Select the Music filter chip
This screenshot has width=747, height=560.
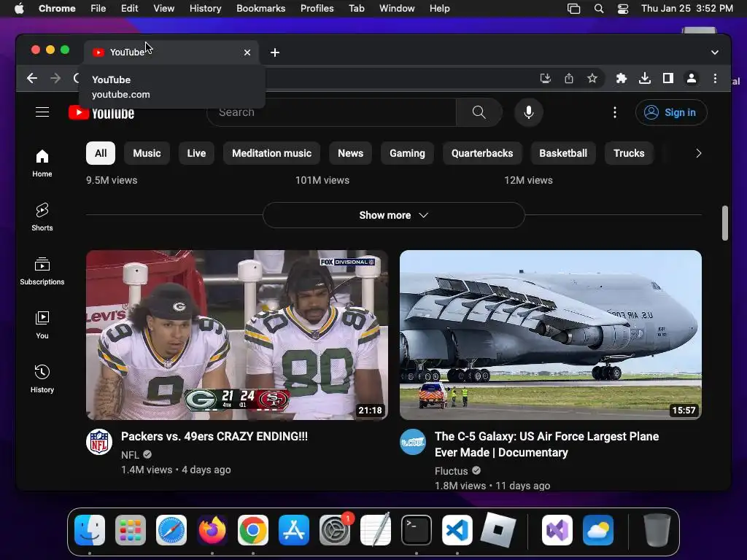pyautogui.click(x=147, y=153)
